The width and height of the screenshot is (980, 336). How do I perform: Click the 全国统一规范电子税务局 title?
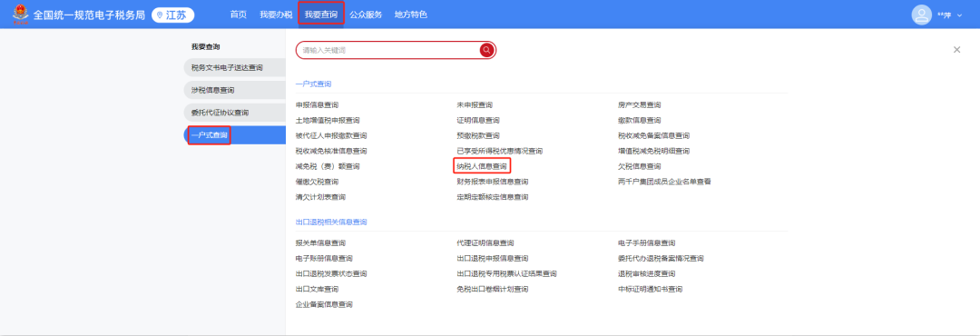(89, 15)
